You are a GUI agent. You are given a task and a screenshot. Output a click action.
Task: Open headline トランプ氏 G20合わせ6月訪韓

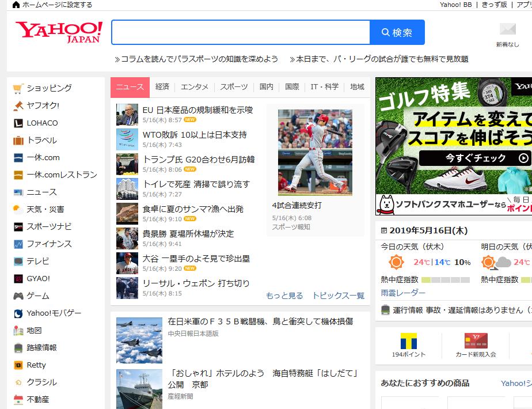coord(199,160)
